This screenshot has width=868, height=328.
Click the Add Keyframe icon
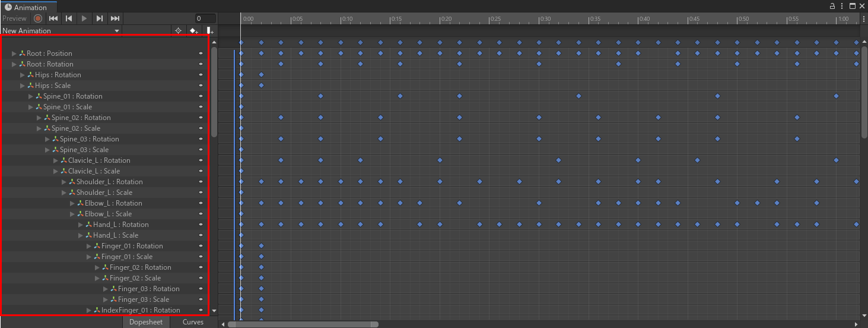tap(193, 30)
